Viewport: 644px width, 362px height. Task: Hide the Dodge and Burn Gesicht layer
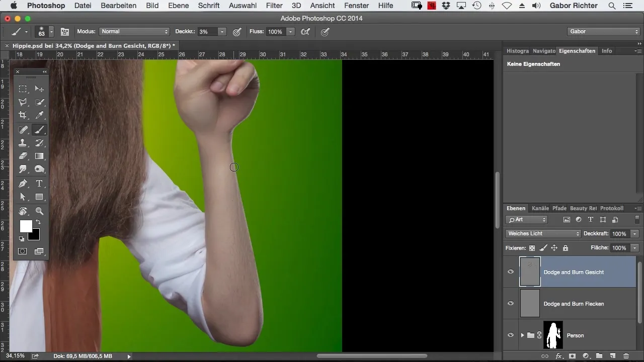[x=511, y=272]
